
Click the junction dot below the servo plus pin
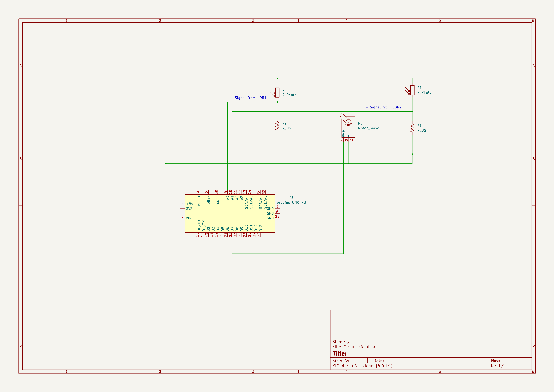pyautogui.click(x=348, y=164)
